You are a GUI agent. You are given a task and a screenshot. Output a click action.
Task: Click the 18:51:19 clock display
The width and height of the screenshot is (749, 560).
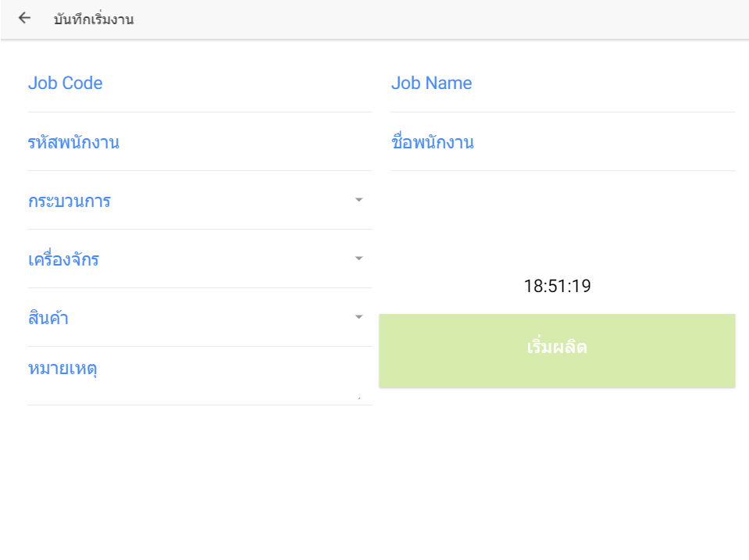pos(557,287)
